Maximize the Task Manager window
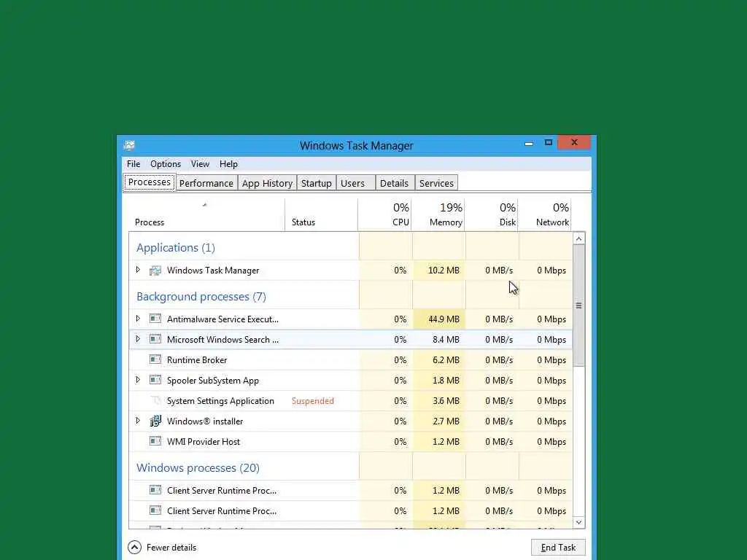The height and width of the screenshot is (560, 747). [x=549, y=142]
